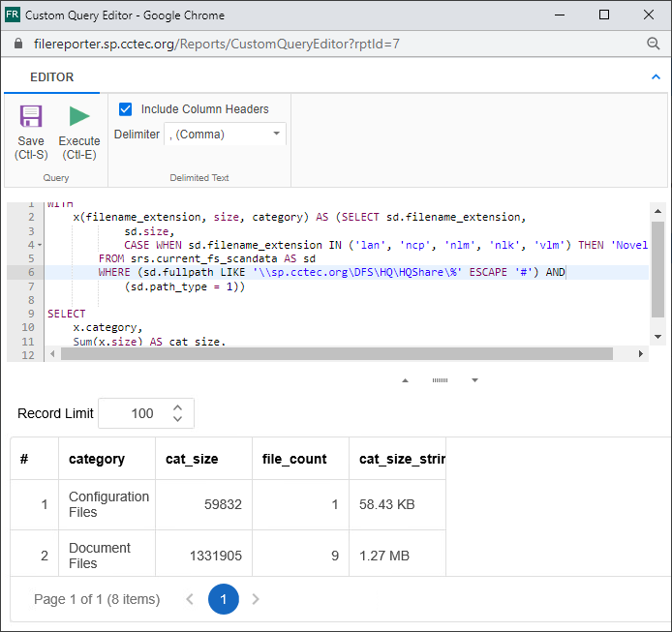Click the next page arrow in pager
The height and width of the screenshot is (632, 672).
pyautogui.click(x=256, y=599)
